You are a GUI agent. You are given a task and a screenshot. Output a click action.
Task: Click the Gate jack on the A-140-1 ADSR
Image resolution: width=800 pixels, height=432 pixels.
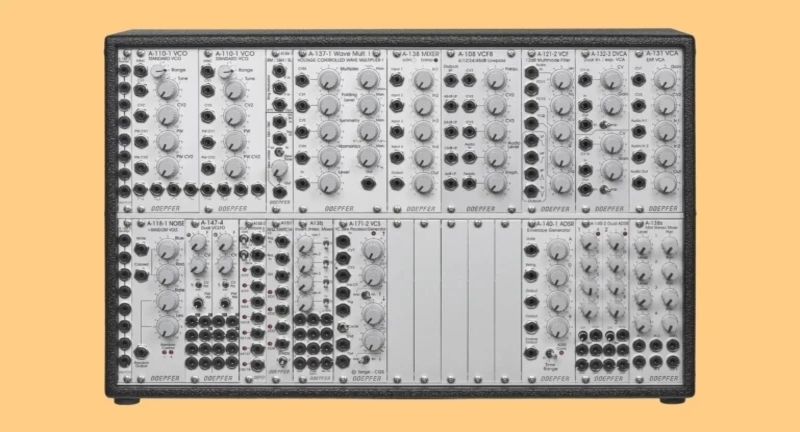pos(532,250)
